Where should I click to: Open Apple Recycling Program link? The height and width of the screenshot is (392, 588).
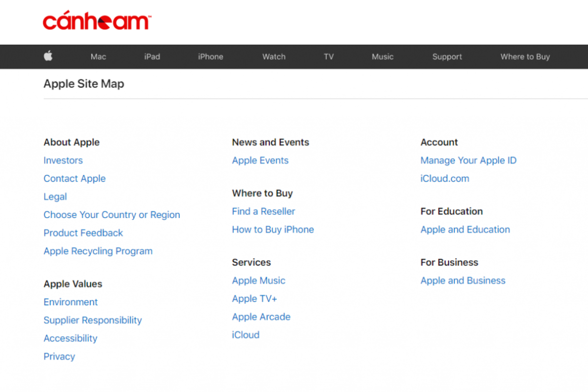98,251
